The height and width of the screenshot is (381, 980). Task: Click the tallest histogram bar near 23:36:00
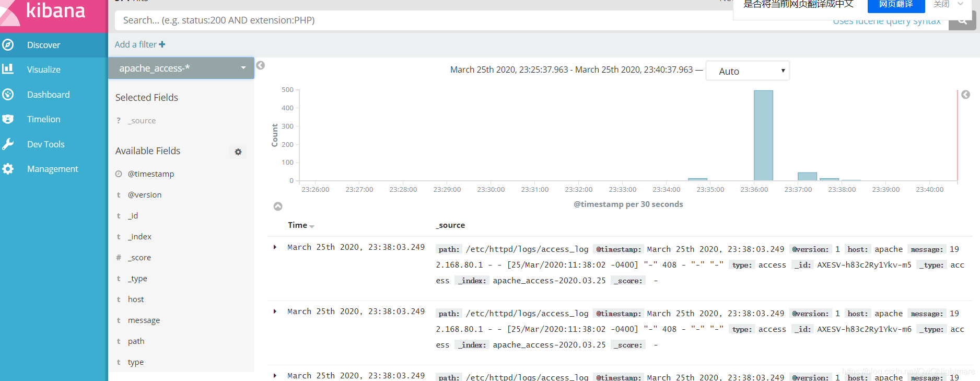pos(763,135)
